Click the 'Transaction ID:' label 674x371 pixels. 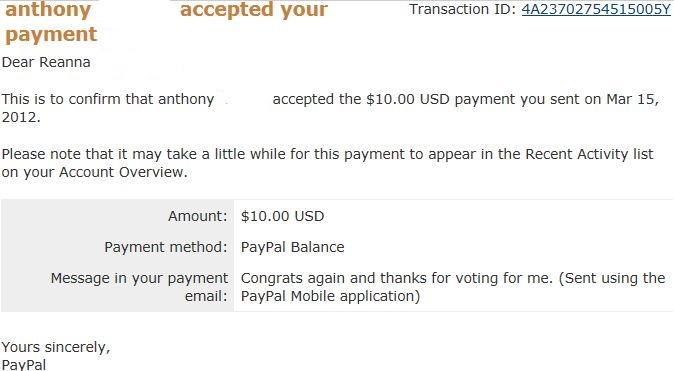pyautogui.click(x=463, y=9)
